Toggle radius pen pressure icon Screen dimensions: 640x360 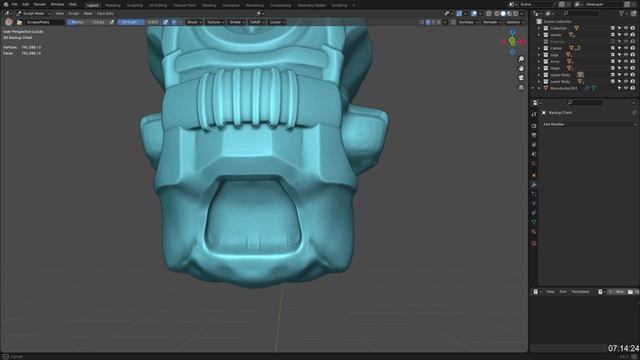112,22
